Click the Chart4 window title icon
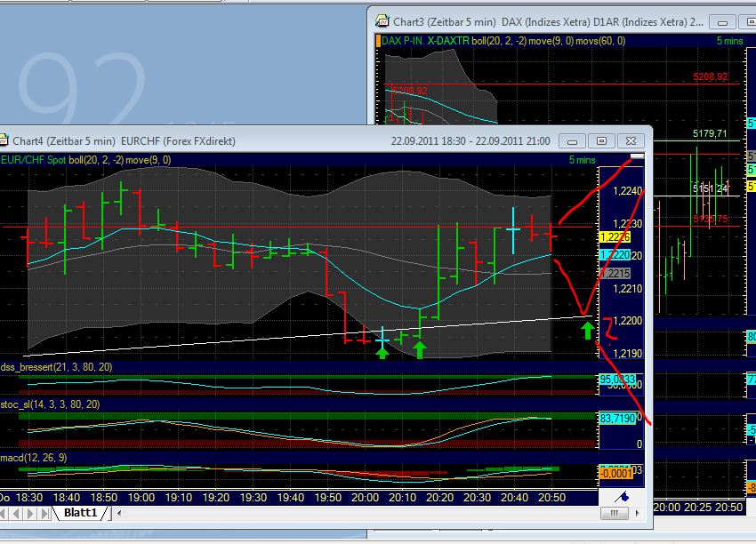The height and width of the screenshot is (544, 756). [5, 140]
